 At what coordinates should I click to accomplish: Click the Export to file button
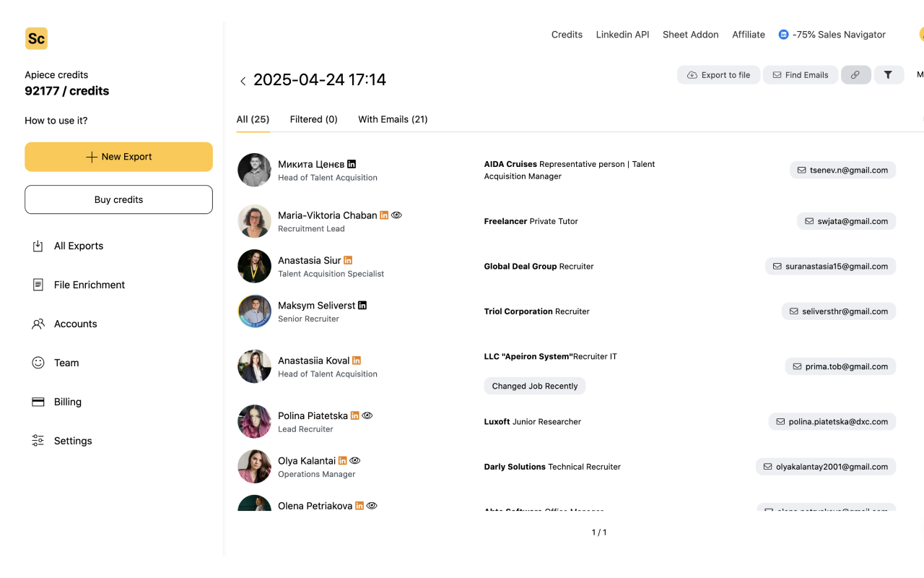[x=718, y=75]
